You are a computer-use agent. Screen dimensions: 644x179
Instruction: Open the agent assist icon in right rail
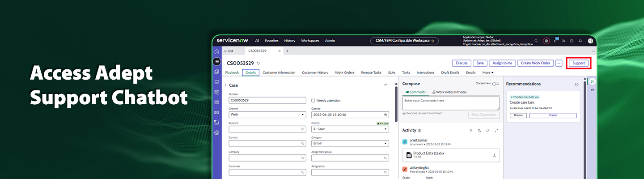[x=593, y=81]
